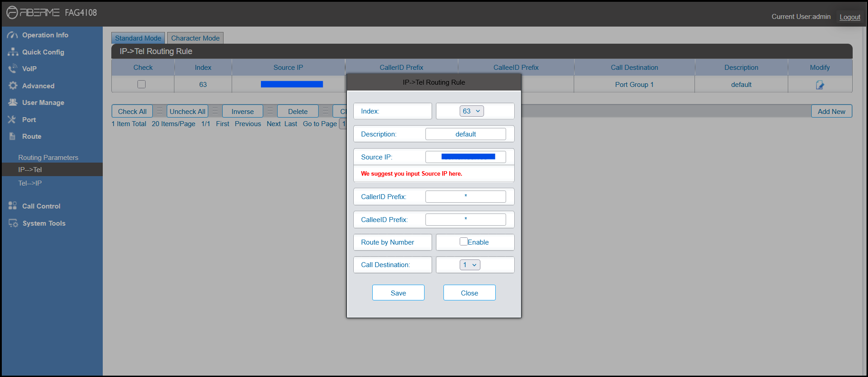Click the CallerID Prefix input field
The width and height of the screenshot is (868, 377).
pyautogui.click(x=466, y=197)
